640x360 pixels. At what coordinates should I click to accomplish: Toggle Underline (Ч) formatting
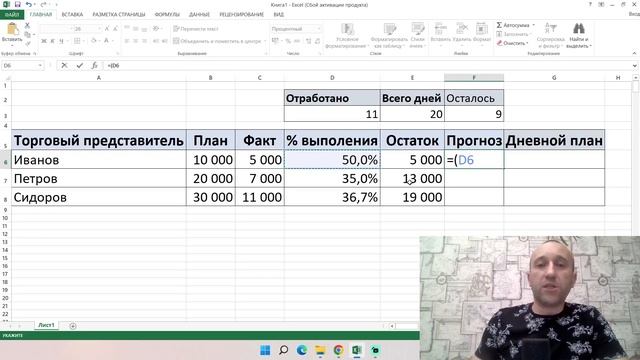pos(62,41)
